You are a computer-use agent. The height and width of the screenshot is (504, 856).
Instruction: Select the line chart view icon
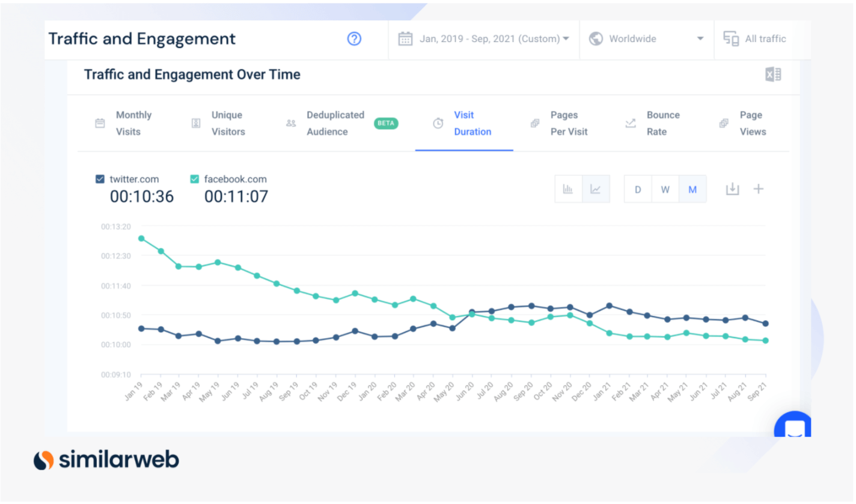tap(595, 189)
